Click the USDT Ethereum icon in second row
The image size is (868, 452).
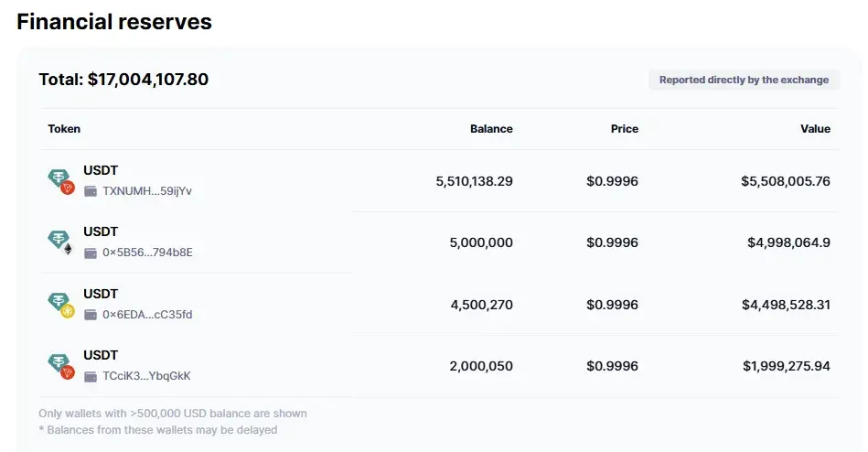[x=61, y=242]
